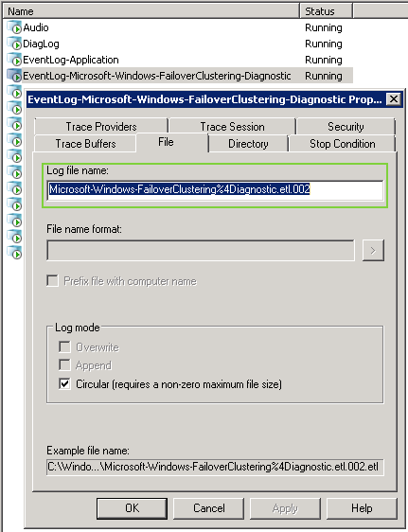This screenshot has width=408, height=532.
Task: Click the Status column header
Action: [327, 11]
